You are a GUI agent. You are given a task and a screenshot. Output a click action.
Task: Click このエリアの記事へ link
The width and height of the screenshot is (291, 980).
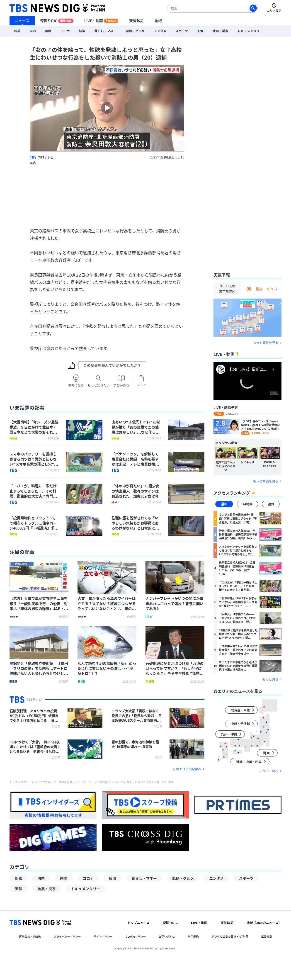[188, 769]
